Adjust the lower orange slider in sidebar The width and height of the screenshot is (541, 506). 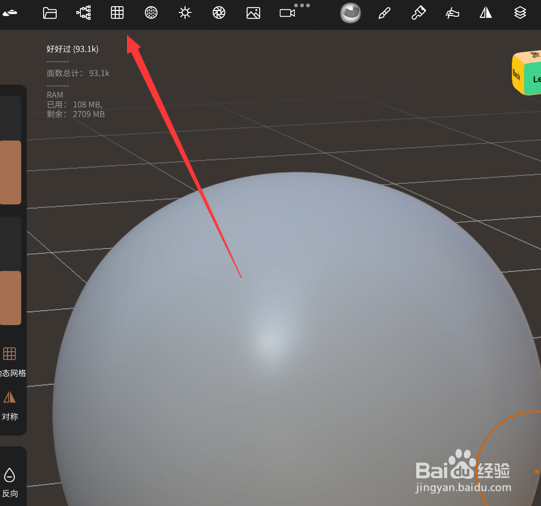(x=10, y=271)
